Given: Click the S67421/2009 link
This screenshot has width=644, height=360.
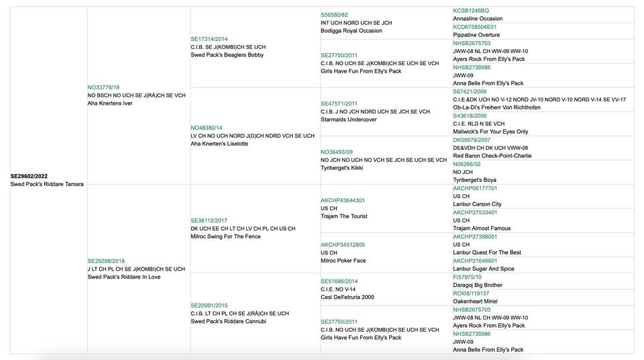Looking at the screenshot, I should click(470, 91).
